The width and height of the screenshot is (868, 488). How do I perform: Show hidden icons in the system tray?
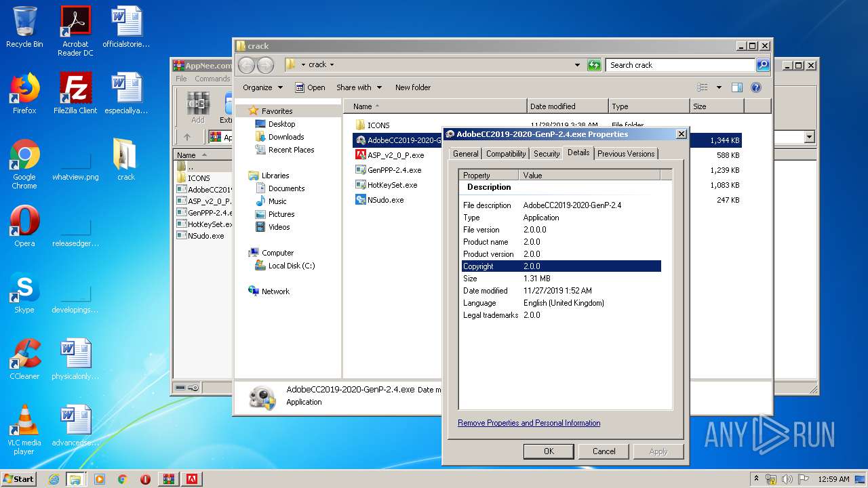pos(757,479)
